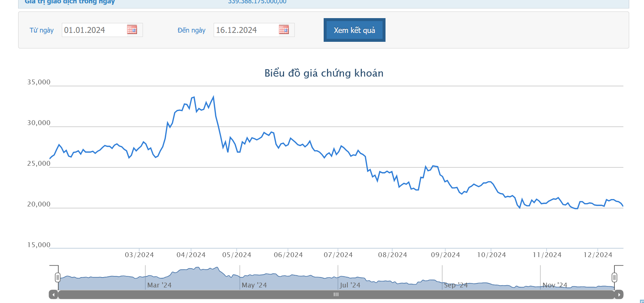Click Sep '24 in the navigator

(x=456, y=285)
